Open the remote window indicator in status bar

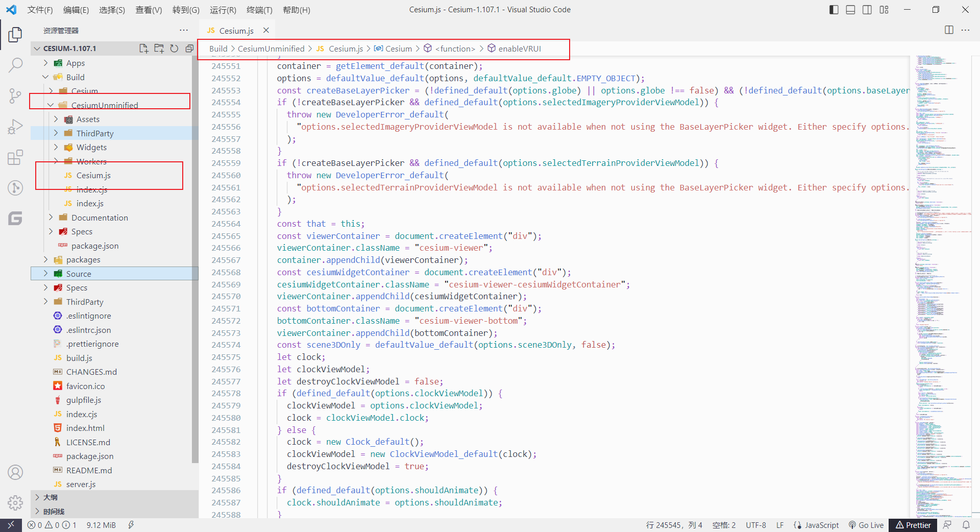tap(11, 525)
